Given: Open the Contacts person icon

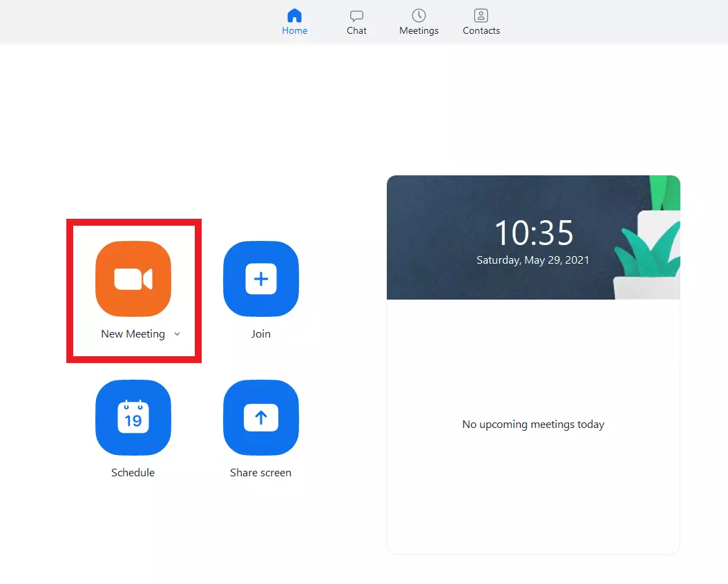Looking at the screenshot, I should [481, 15].
